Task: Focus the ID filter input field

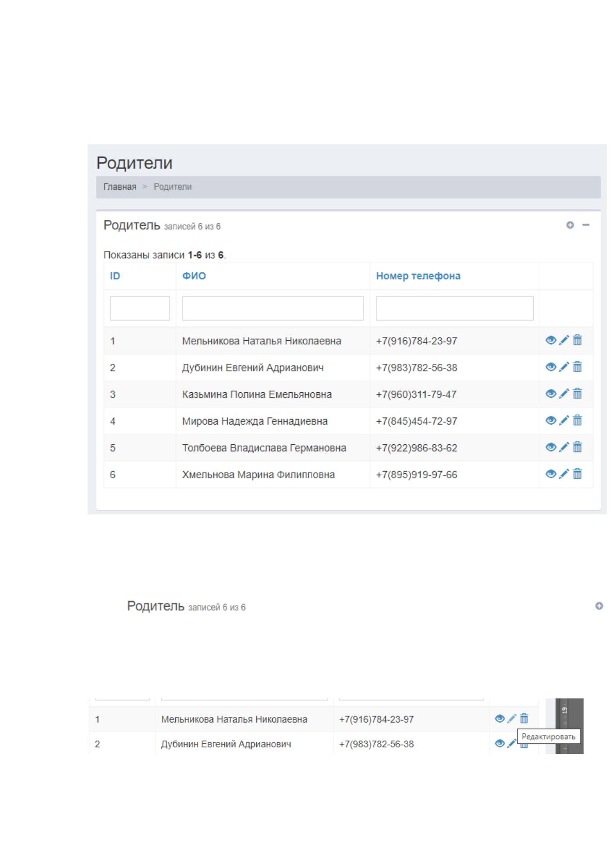Action: tap(140, 308)
